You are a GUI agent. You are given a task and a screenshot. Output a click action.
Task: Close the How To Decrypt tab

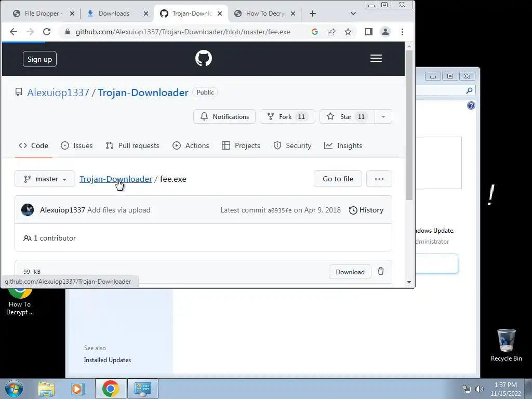click(x=293, y=14)
